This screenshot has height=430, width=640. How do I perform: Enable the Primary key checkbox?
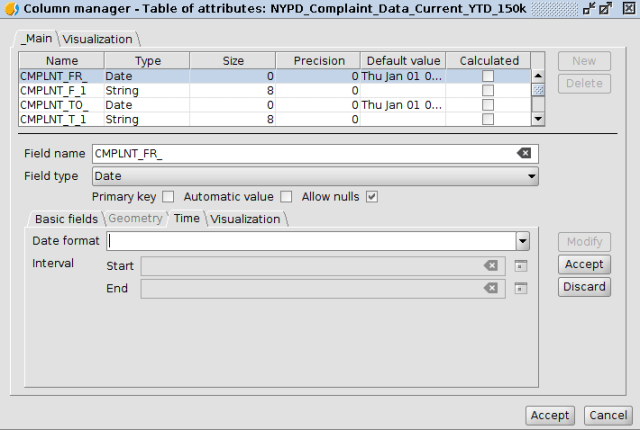(168, 197)
